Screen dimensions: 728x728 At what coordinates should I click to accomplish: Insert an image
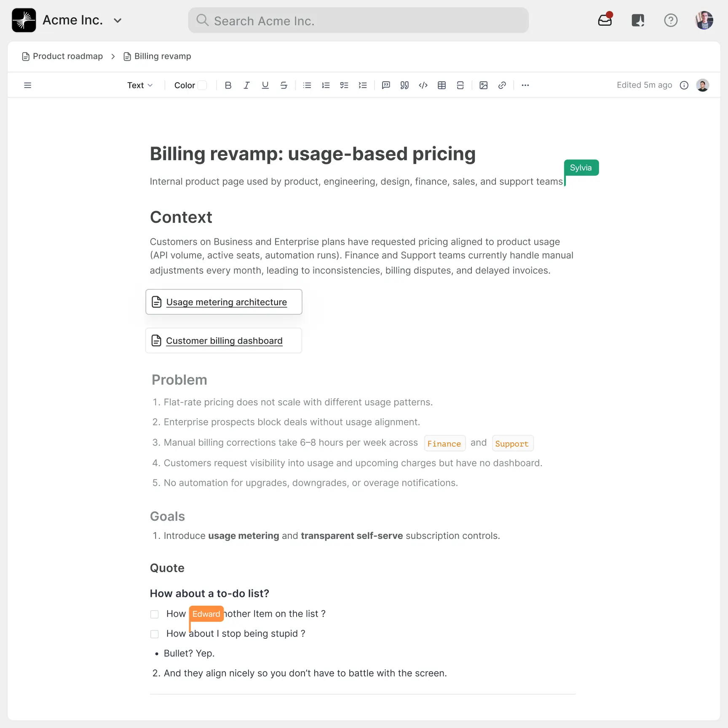(x=483, y=85)
